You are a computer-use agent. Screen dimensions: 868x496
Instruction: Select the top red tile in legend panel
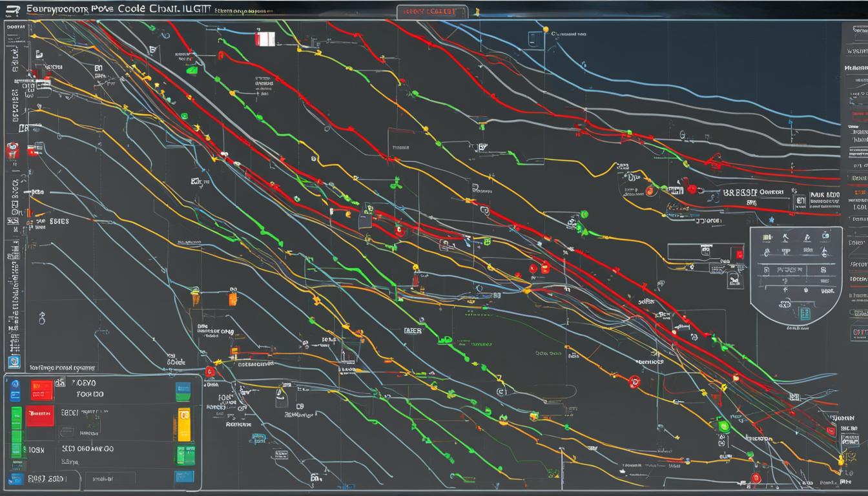[42, 389]
